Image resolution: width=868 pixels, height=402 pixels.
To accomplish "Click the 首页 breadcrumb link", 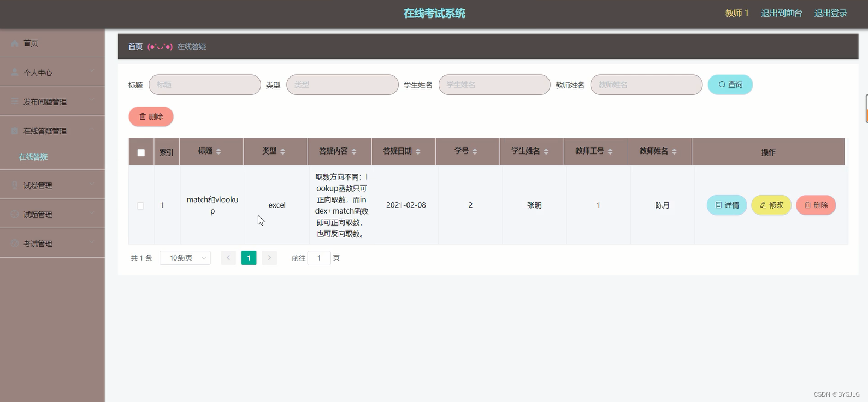I will [x=135, y=46].
